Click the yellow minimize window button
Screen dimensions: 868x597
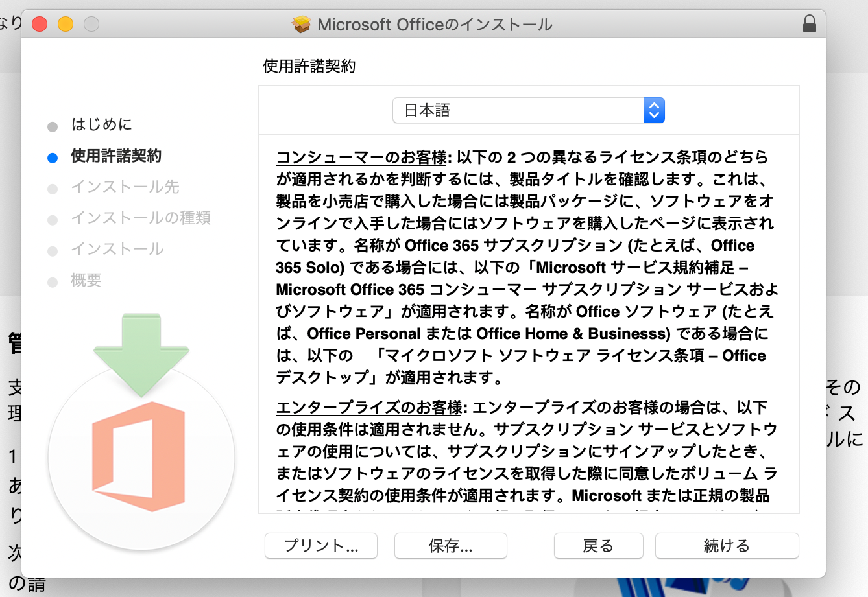pos(66,24)
